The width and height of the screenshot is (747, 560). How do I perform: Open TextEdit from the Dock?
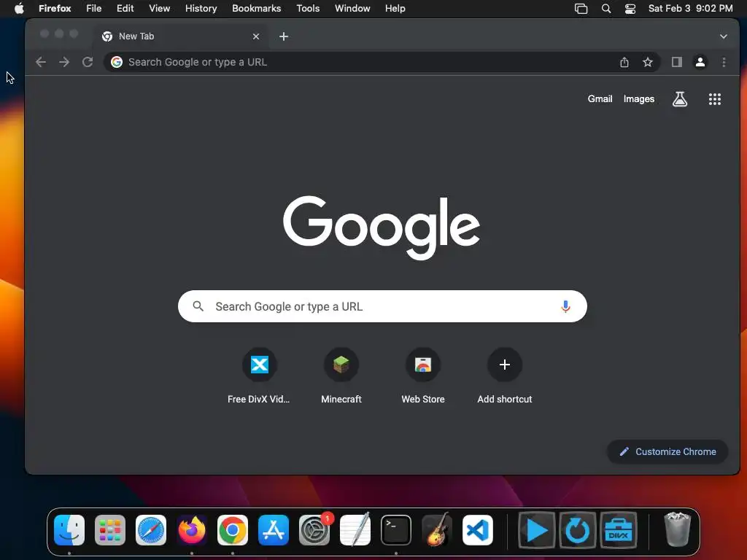(x=355, y=529)
